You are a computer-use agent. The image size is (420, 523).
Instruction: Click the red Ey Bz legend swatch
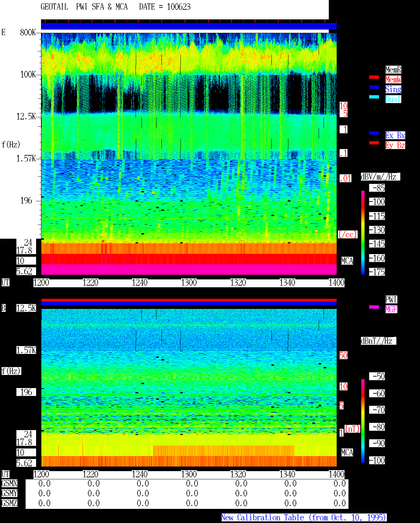(x=374, y=143)
